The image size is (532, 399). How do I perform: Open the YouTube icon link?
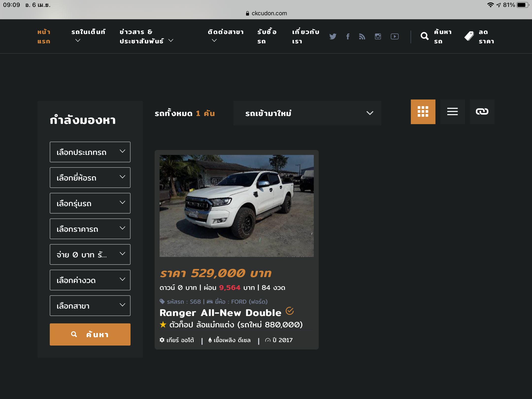394,36
